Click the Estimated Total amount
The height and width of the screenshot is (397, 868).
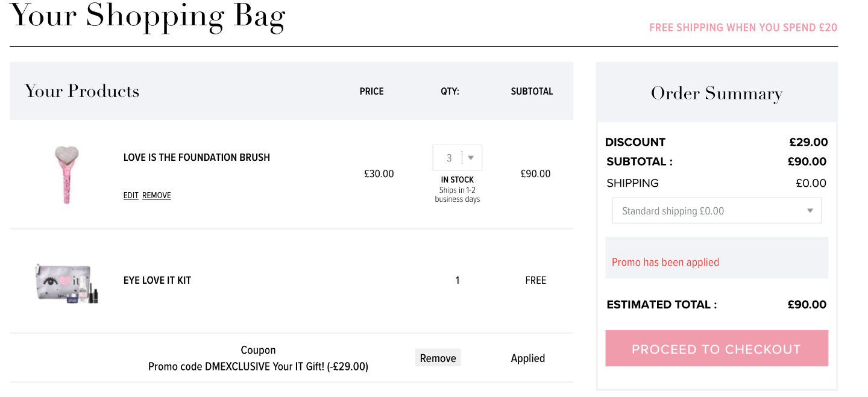[x=807, y=304]
